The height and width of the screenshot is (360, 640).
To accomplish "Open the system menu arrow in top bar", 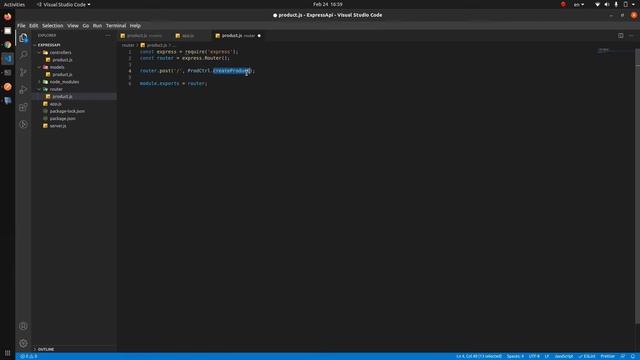I will (x=633, y=4).
